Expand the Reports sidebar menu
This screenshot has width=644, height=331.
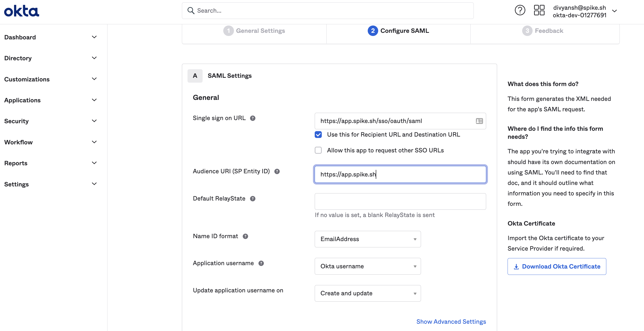[51, 163]
